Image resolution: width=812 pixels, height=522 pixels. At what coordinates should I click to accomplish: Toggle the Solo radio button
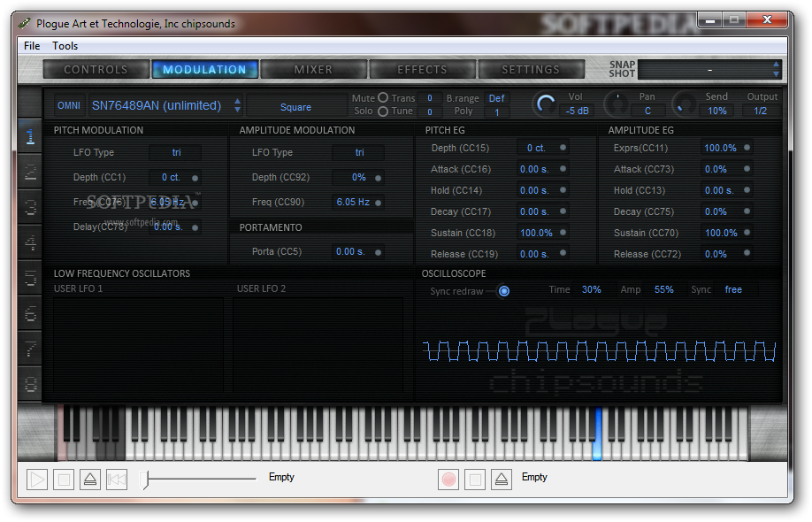383,111
